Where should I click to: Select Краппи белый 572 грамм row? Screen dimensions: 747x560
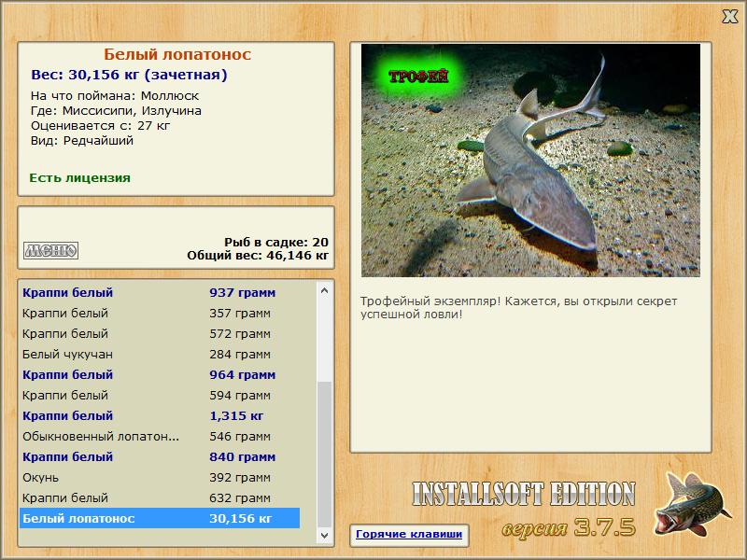point(160,333)
